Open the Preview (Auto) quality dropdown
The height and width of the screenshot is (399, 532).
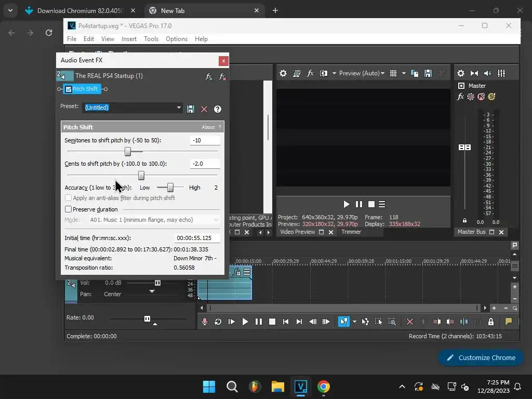(362, 73)
